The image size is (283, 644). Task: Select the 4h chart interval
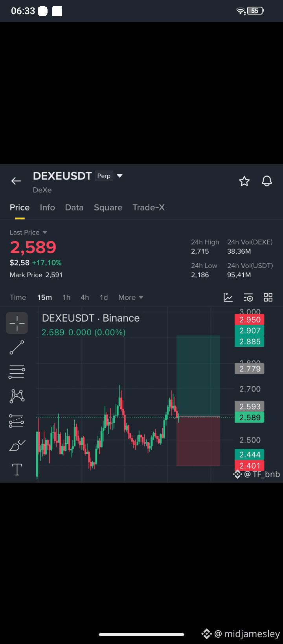[85, 297]
